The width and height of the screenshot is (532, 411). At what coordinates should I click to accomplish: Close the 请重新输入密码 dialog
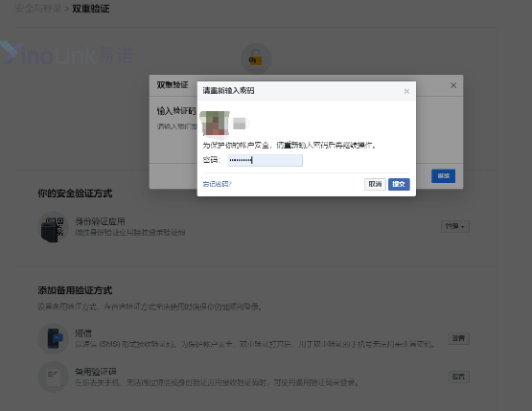pos(406,91)
